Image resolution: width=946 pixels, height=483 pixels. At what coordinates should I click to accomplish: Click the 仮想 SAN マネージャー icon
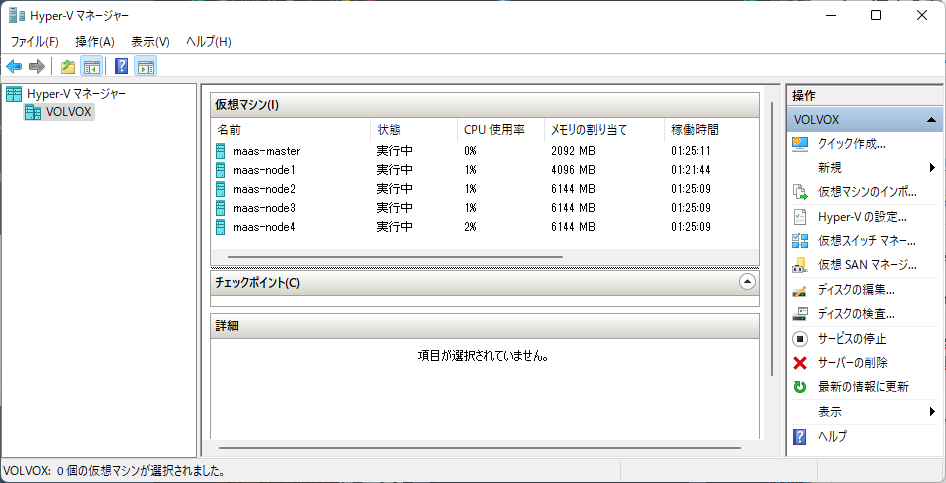pos(799,265)
